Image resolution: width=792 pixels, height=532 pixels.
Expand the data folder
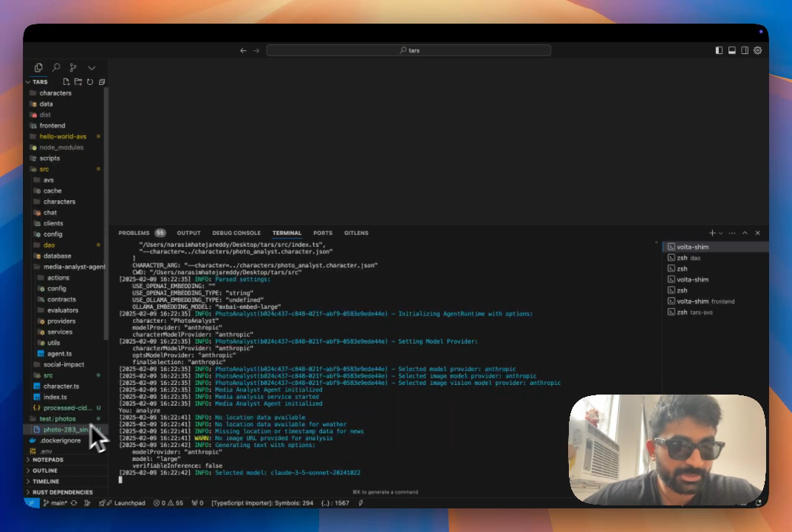(x=46, y=104)
